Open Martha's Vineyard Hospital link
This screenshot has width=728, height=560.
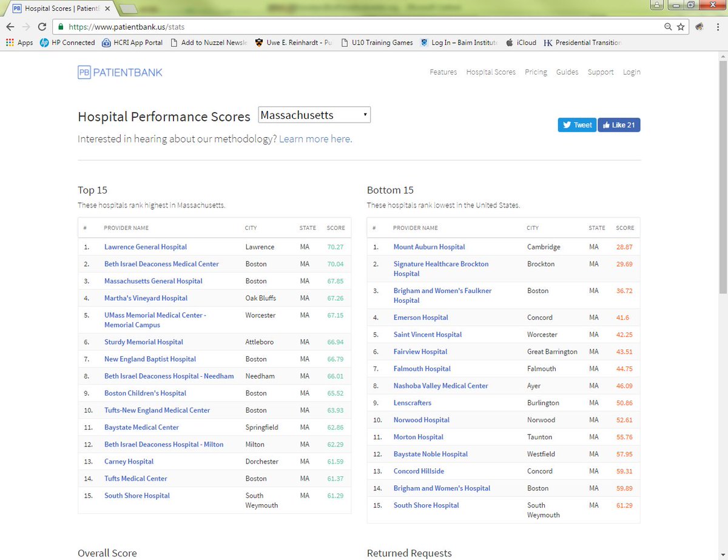[146, 298]
